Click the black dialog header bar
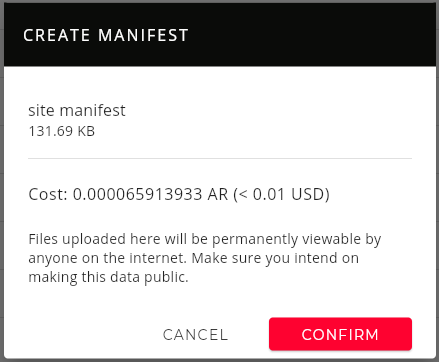 coord(220,35)
